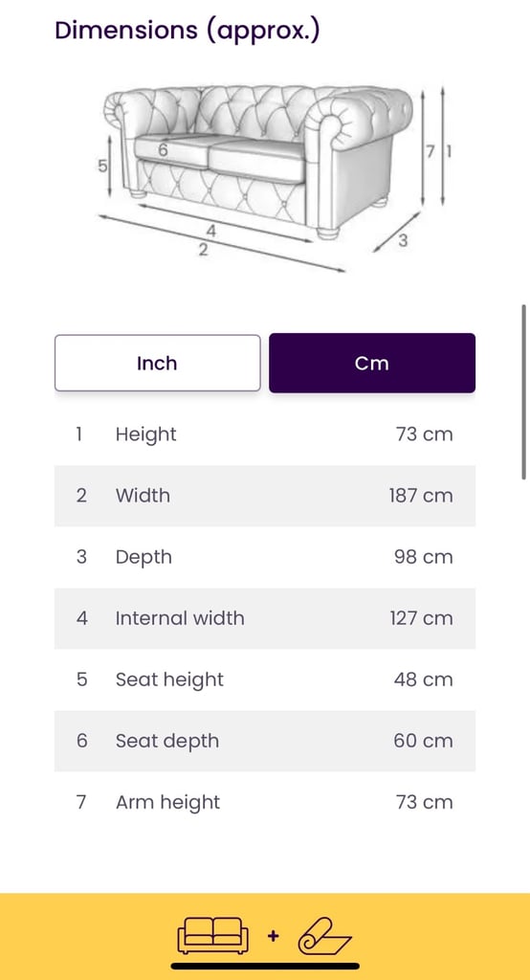This screenshot has height=980, width=530.
Task: Select the Seat height 48 cm row
Action: pyautogui.click(x=265, y=679)
